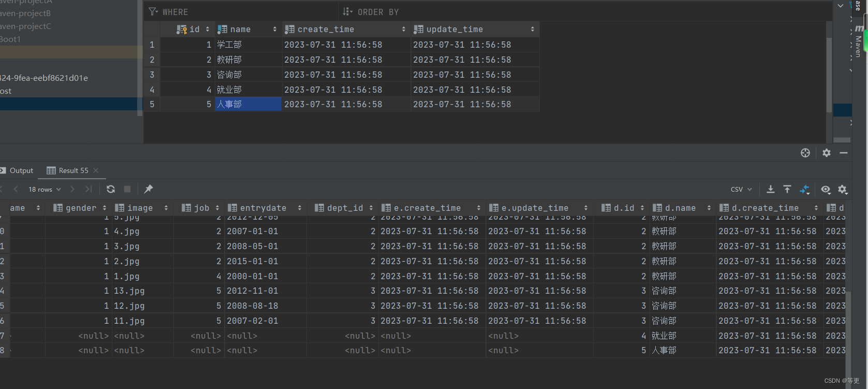
Task: Toggle sort arrows on d.id column
Action: [x=642, y=208]
